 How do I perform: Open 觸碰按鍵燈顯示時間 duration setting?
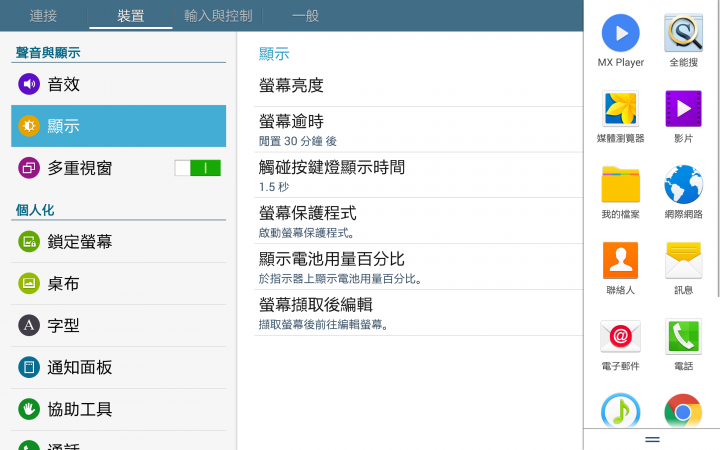pos(418,175)
